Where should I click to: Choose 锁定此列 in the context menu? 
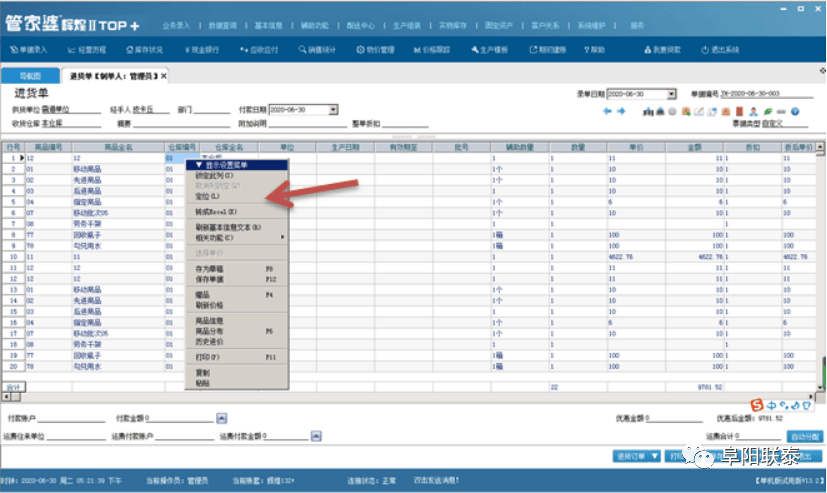point(237,176)
